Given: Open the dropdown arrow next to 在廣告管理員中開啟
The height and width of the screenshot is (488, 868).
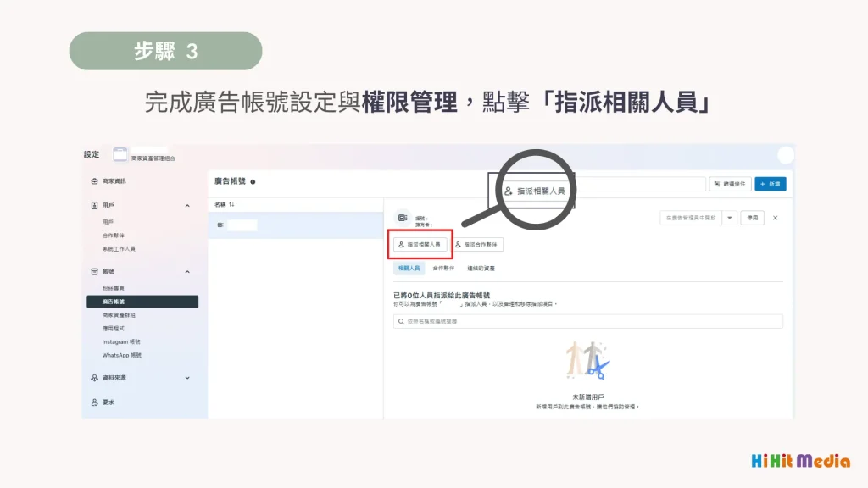Looking at the screenshot, I should pyautogui.click(x=729, y=218).
